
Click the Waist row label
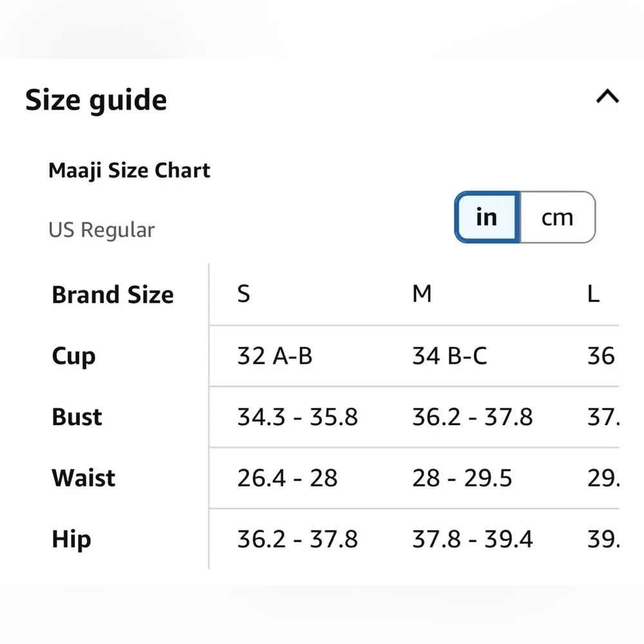tap(84, 478)
